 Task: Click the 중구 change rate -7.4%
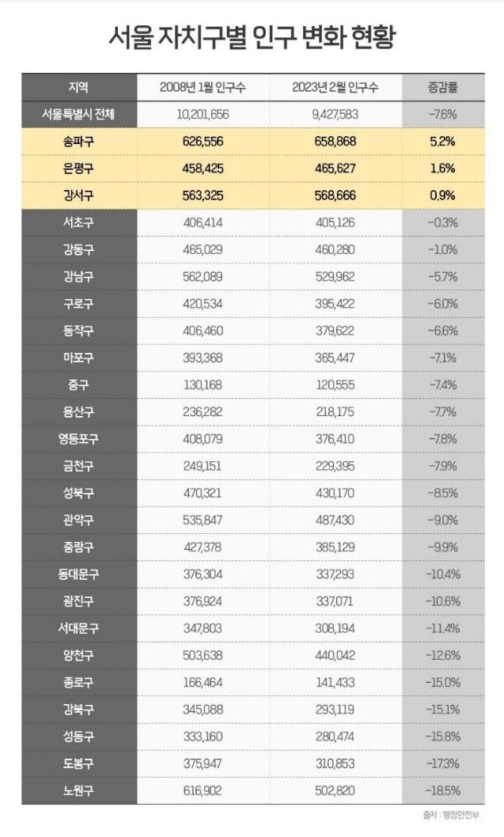coord(443,384)
